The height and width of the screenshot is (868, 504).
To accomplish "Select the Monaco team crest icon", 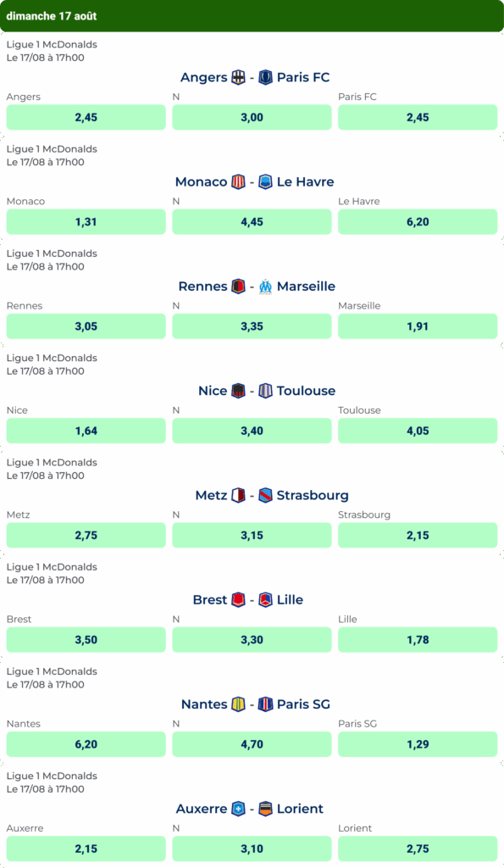I will click(x=238, y=182).
